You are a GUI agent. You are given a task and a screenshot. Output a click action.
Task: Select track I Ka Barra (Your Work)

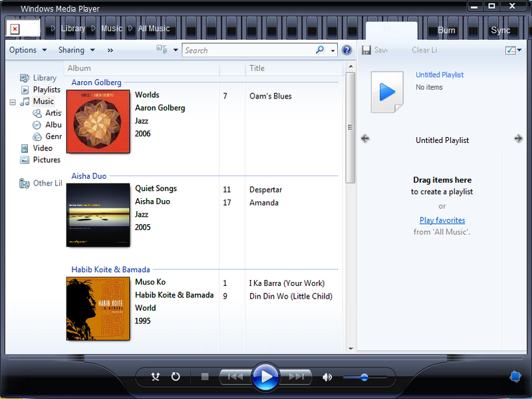[287, 283]
